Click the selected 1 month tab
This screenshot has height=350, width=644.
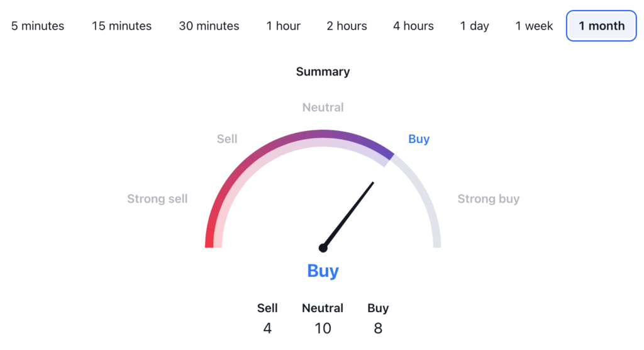pyautogui.click(x=601, y=26)
